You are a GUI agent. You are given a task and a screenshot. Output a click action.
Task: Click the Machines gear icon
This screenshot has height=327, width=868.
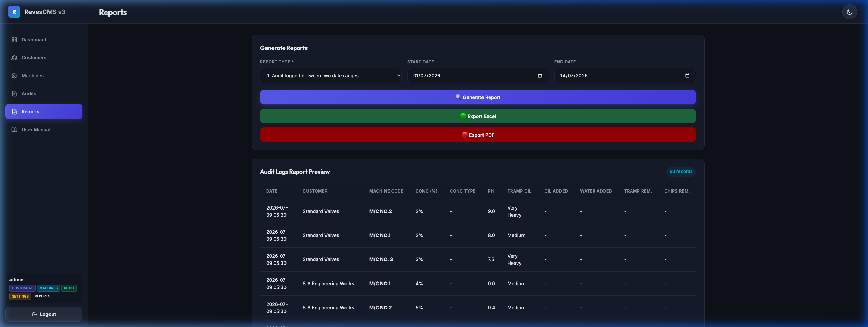coord(14,76)
